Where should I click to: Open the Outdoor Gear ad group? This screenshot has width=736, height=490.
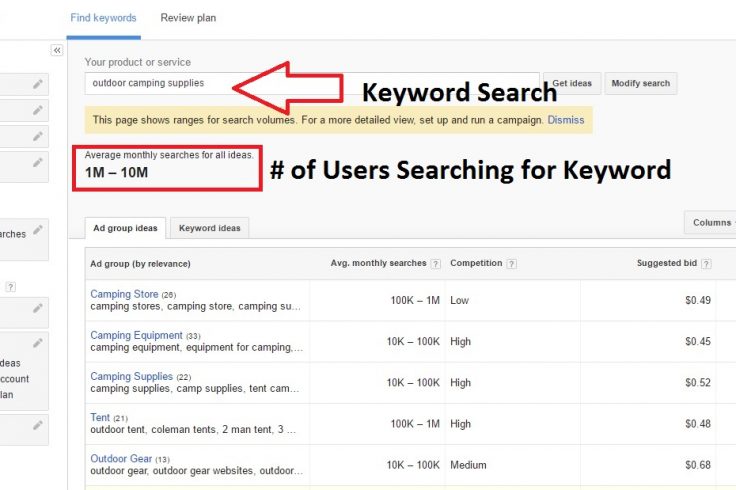point(121,459)
